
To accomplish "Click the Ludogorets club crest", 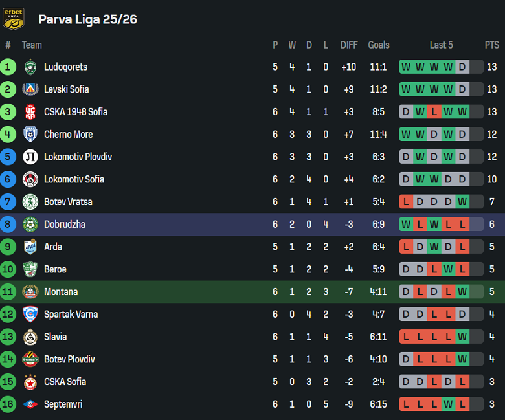I will (x=30, y=67).
